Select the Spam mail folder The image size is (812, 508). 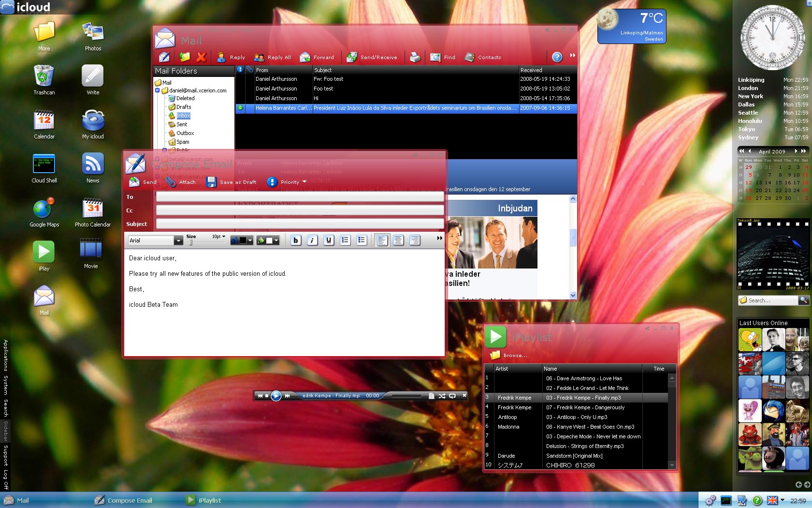coord(179,142)
